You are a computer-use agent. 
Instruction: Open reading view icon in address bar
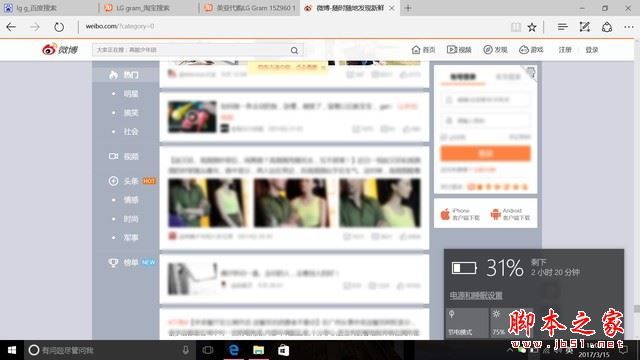coord(516,27)
